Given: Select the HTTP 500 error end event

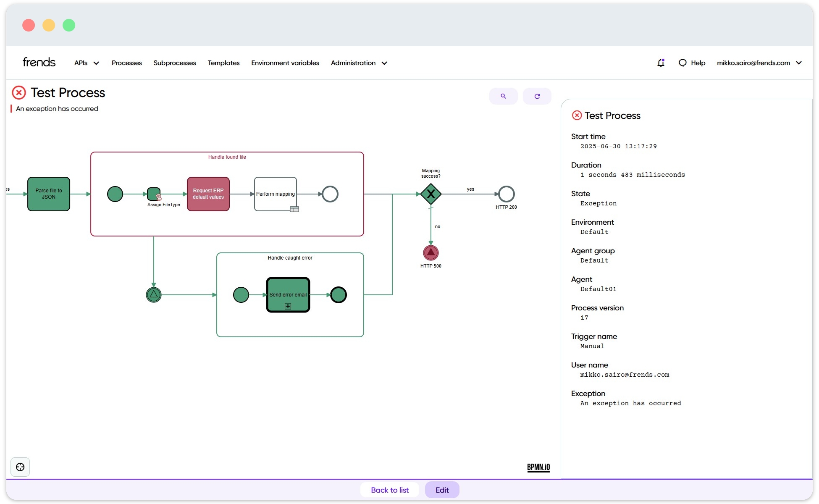Looking at the screenshot, I should (x=430, y=253).
